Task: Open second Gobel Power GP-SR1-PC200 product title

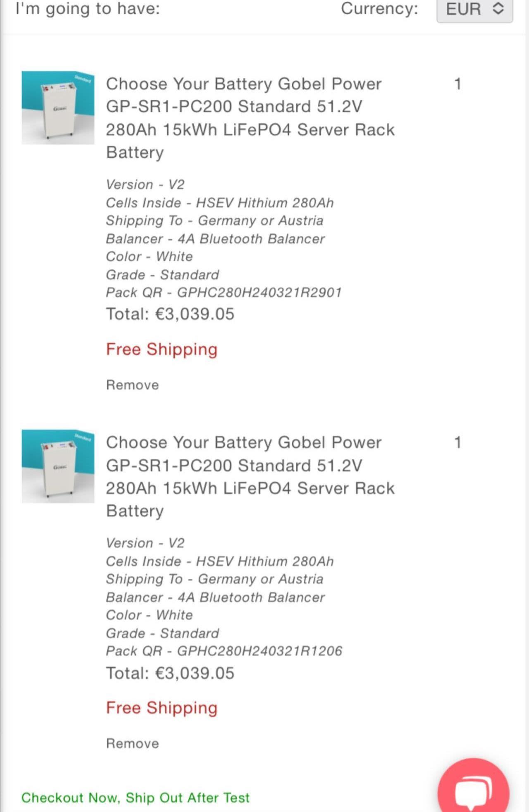Action: point(250,476)
